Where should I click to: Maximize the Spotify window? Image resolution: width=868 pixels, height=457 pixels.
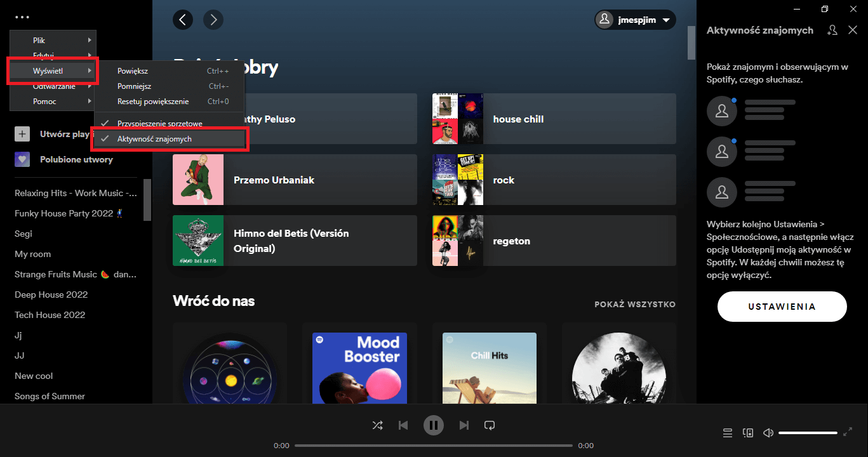point(825,8)
